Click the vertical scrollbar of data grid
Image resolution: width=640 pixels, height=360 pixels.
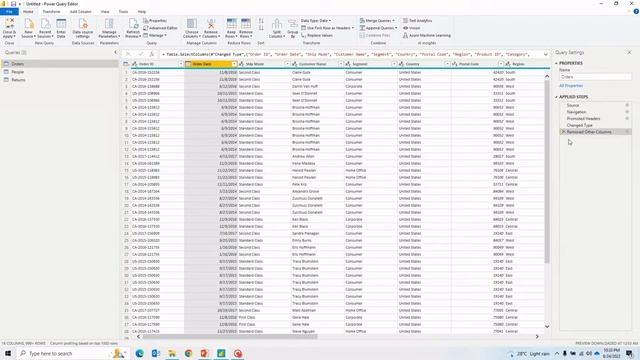pos(547,171)
